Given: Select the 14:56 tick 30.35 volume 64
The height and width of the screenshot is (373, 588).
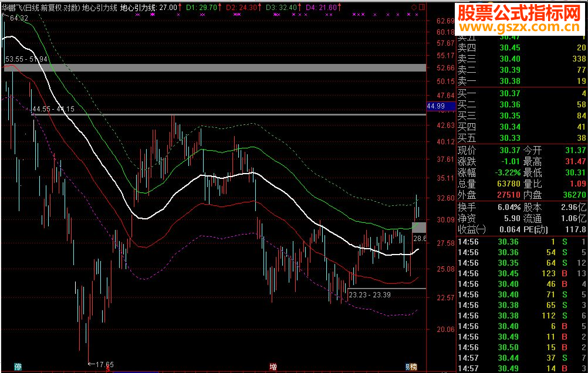Looking at the screenshot, I should pos(522,263).
